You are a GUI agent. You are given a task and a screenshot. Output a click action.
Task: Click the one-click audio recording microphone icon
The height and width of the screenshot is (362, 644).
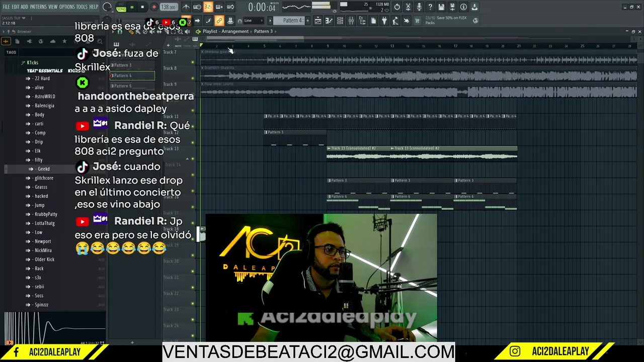pyautogui.click(x=419, y=7)
